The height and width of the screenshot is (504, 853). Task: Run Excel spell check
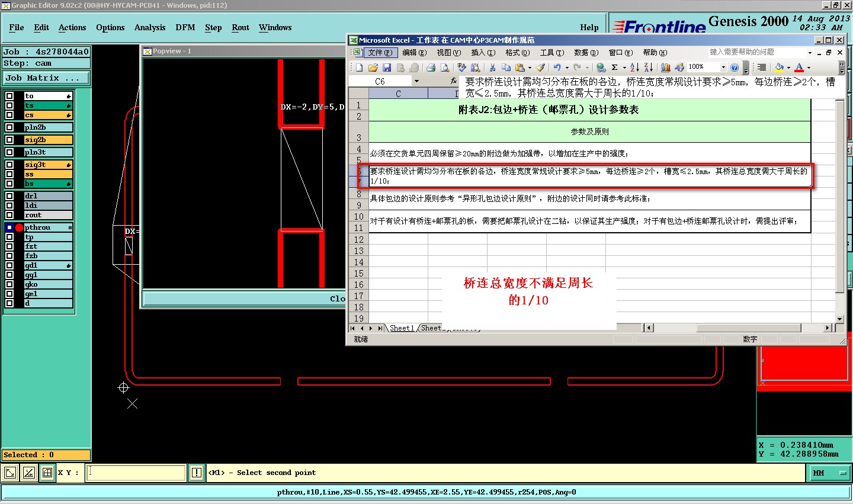(461, 68)
